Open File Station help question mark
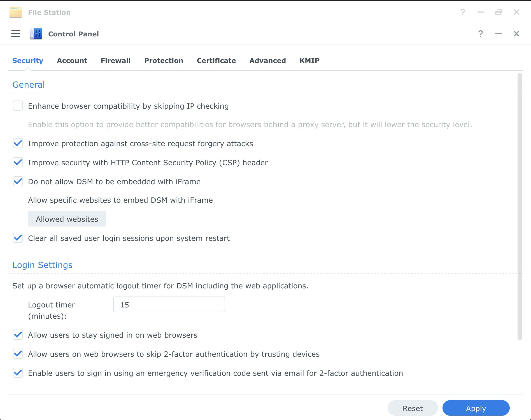The height and width of the screenshot is (420, 531). pos(463,12)
